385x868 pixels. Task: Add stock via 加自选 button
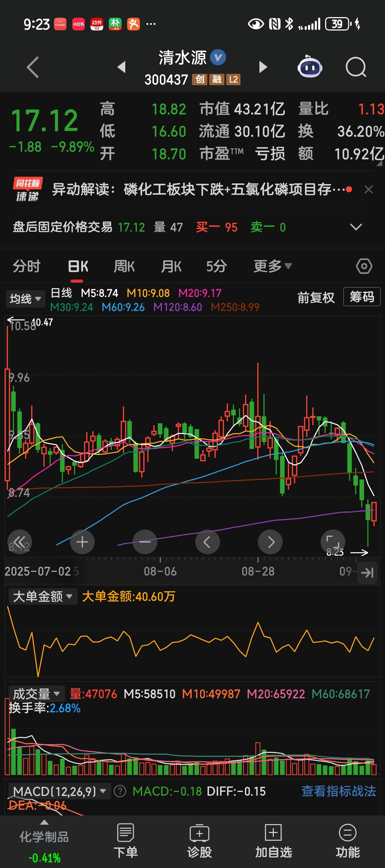[x=273, y=841]
